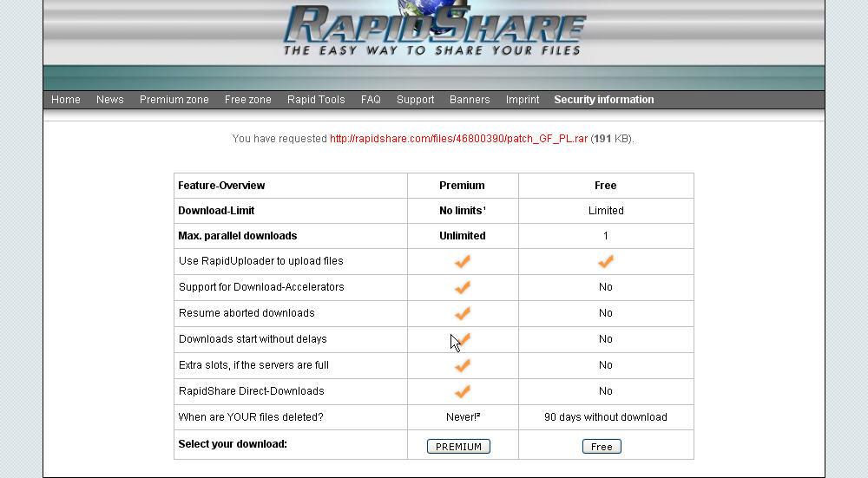This screenshot has height=478, width=868.
Task: Click the 'Limited' Free cell
Action: coord(606,210)
